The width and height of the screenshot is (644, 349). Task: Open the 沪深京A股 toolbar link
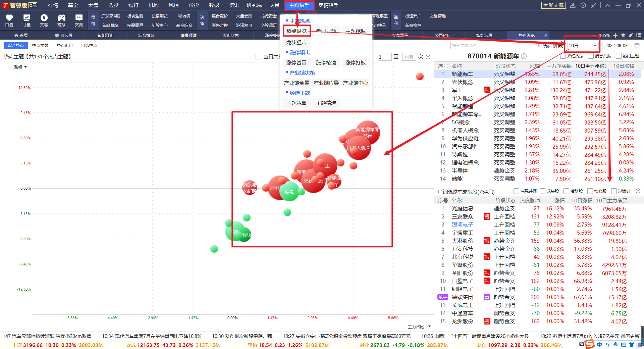(111, 16)
